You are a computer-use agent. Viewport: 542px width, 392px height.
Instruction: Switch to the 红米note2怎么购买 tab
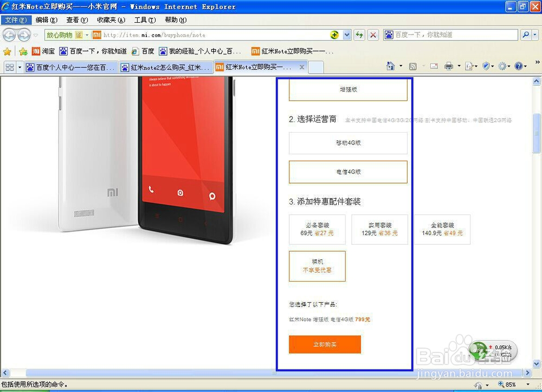coord(166,68)
